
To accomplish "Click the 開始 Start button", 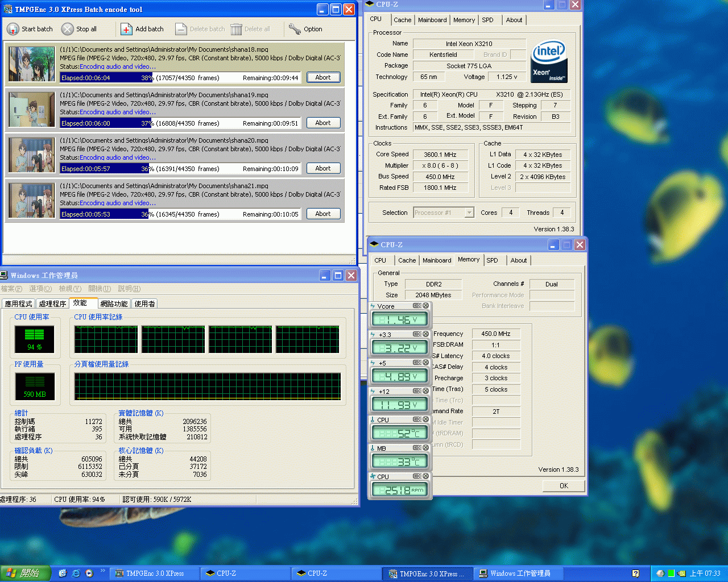I will (26, 573).
